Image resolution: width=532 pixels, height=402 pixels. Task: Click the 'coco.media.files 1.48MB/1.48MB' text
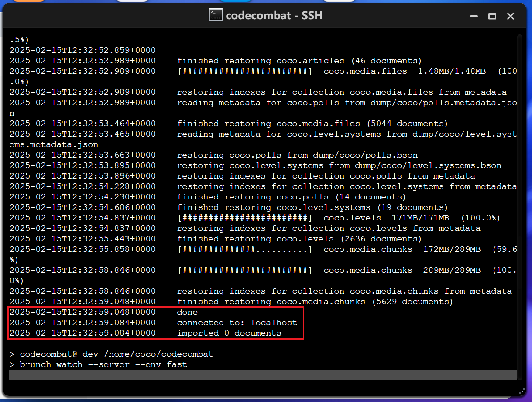405,71
